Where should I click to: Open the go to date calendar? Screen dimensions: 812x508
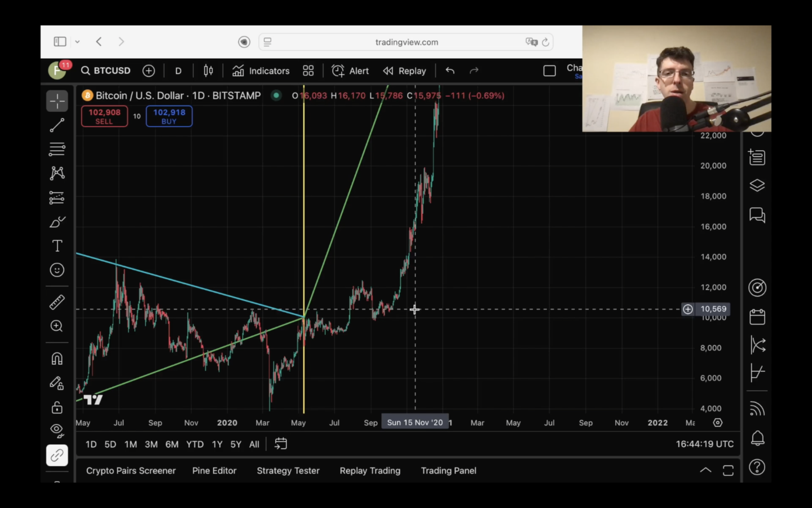(x=281, y=444)
